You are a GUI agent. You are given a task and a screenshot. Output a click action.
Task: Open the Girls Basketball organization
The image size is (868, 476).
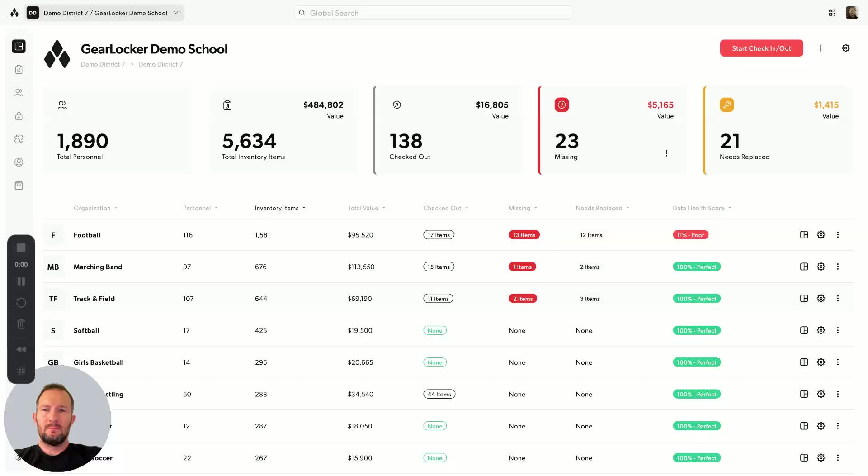click(99, 362)
